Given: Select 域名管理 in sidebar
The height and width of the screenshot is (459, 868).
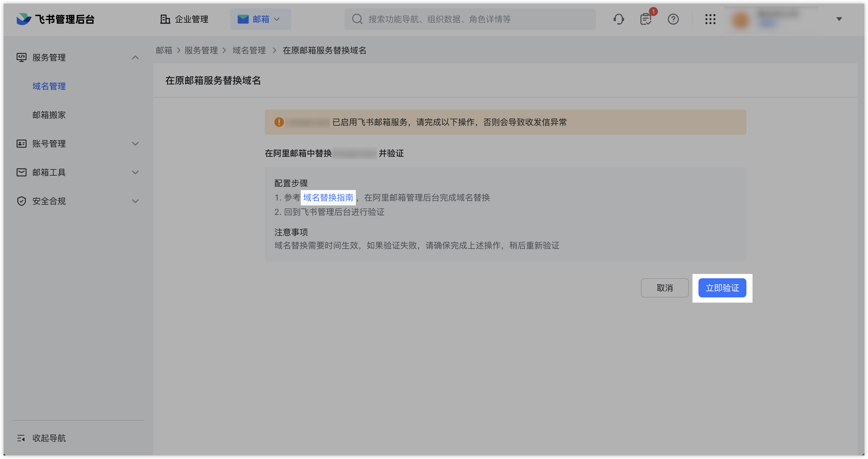Looking at the screenshot, I should pyautogui.click(x=49, y=86).
